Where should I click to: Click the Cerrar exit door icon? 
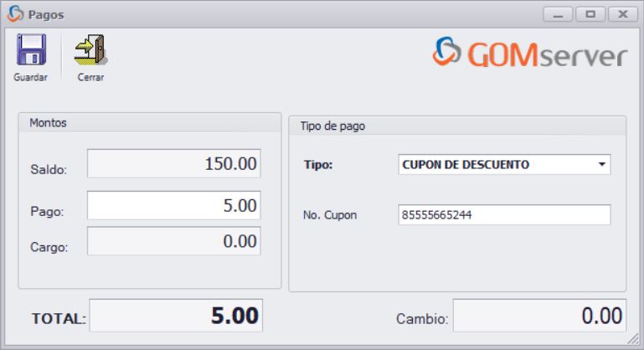pyautogui.click(x=90, y=49)
